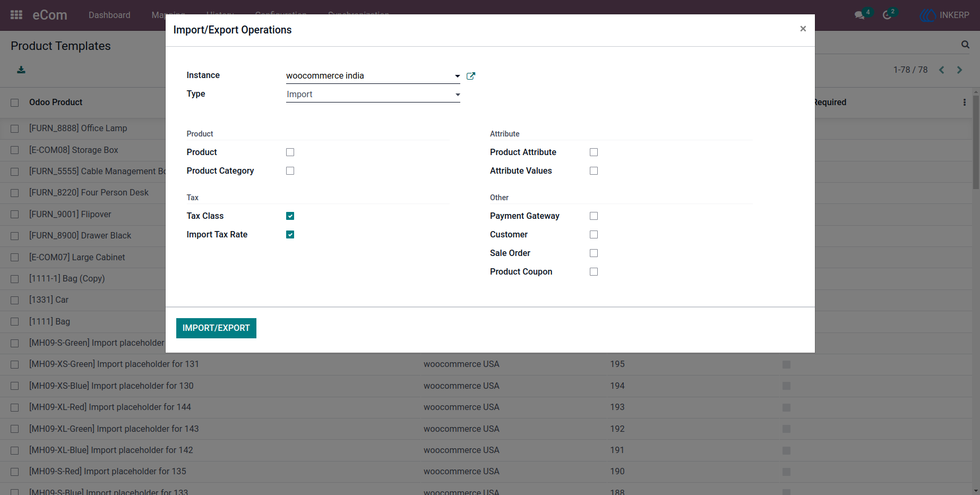The image size is (980, 495).
Task: Select the Office Lamp row checkbox
Action: click(15, 129)
